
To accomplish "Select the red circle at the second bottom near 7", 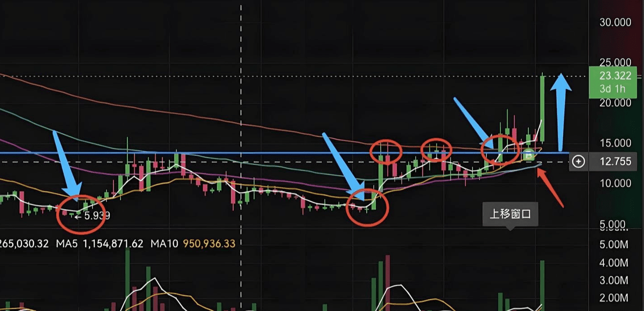I will (x=367, y=207).
